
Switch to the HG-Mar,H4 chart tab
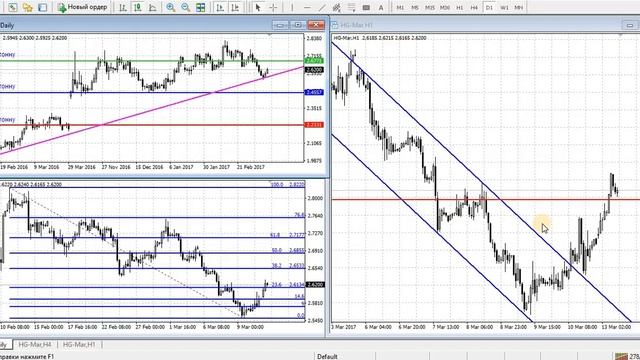[35, 344]
